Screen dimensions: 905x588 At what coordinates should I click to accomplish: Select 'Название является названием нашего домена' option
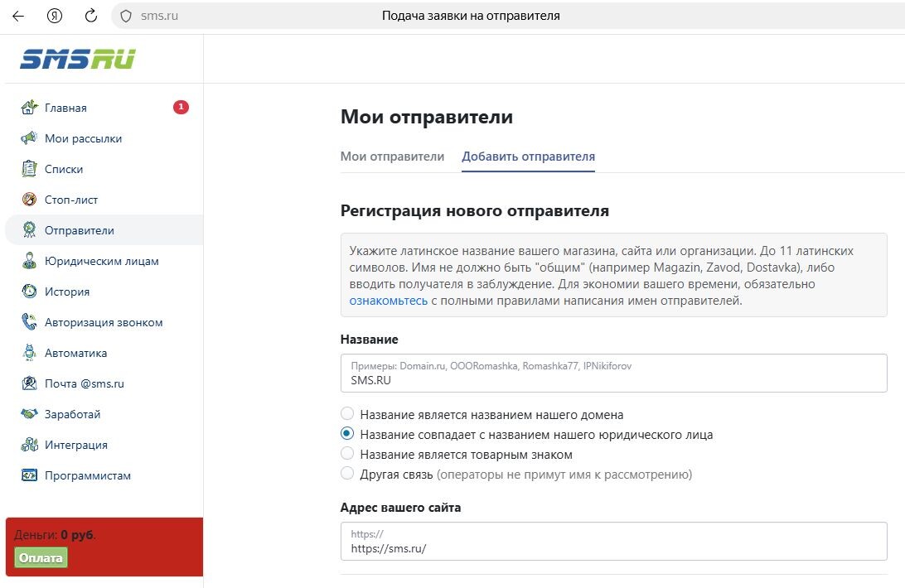click(x=347, y=415)
